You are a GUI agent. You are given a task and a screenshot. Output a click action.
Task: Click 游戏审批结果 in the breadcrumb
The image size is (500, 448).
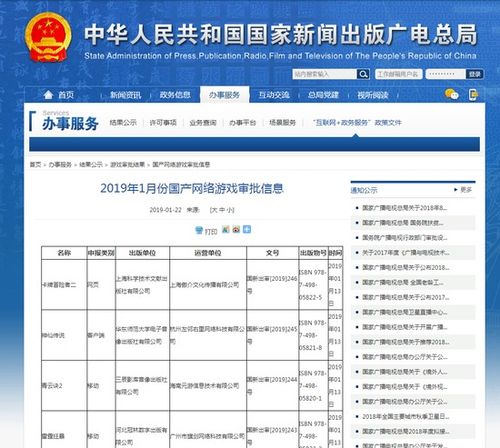[127, 165]
